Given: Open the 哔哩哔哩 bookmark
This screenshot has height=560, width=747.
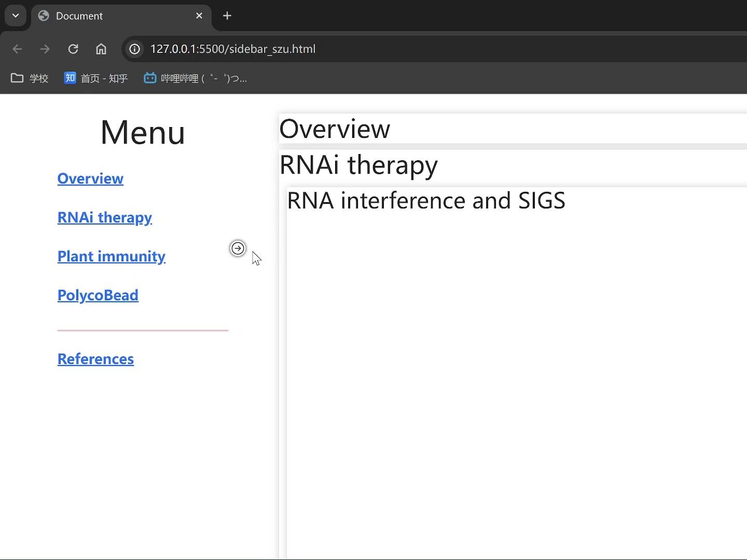Looking at the screenshot, I should tap(195, 78).
